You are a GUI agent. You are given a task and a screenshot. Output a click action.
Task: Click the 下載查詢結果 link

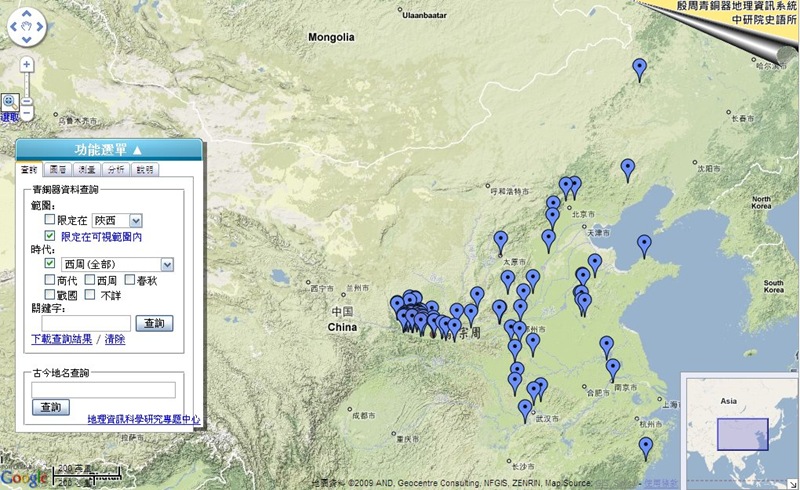click(62, 340)
